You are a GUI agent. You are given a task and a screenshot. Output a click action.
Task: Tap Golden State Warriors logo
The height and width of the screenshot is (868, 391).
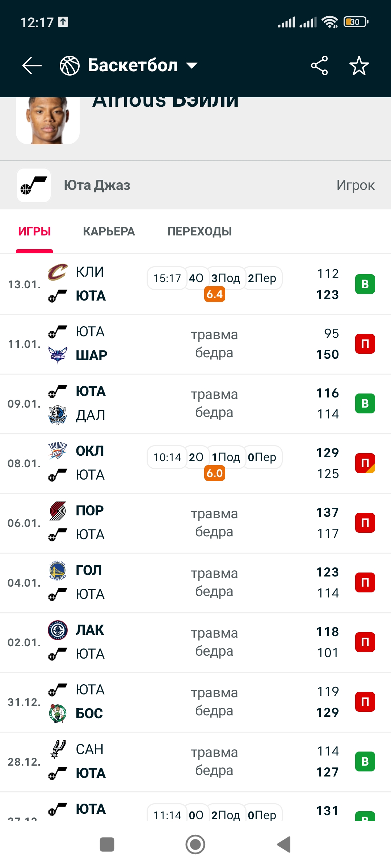point(58,570)
